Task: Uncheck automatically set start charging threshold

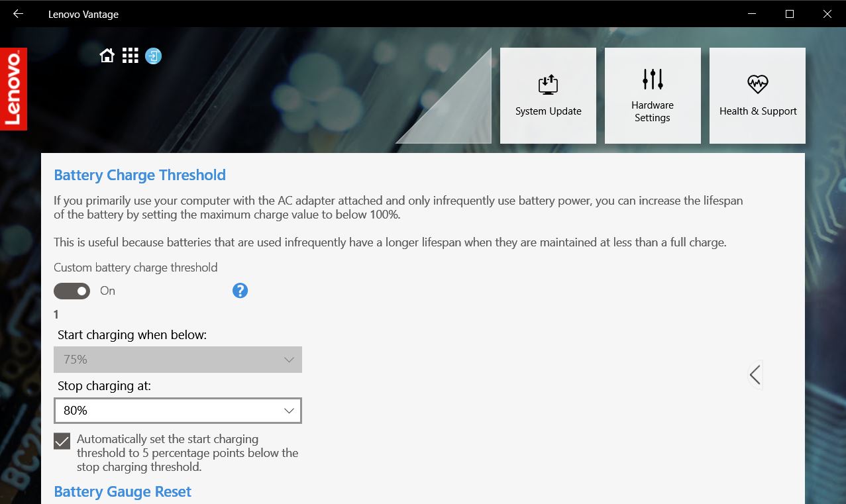Action: click(62, 441)
